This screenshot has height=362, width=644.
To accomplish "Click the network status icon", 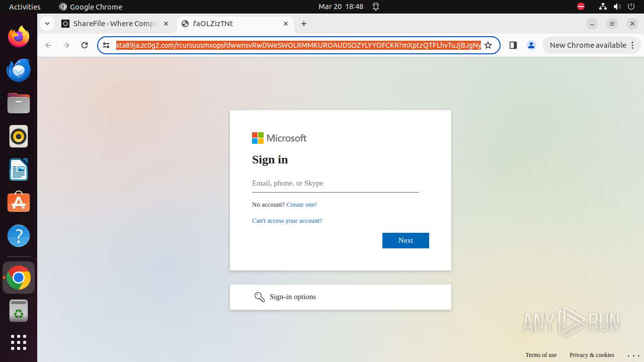I will pyautogui.click(x=603, y=7).
